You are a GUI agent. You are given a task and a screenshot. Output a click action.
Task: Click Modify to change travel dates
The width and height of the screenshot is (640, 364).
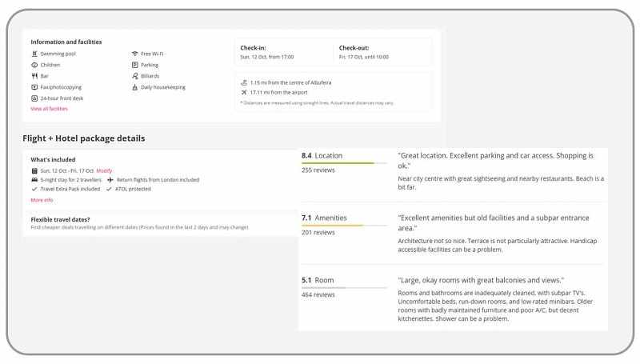pos(105,170)
